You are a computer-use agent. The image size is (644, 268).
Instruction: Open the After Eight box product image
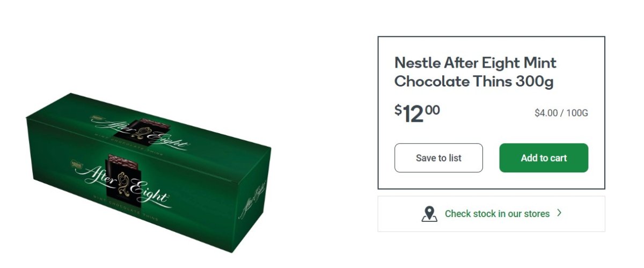coord(147,172)
